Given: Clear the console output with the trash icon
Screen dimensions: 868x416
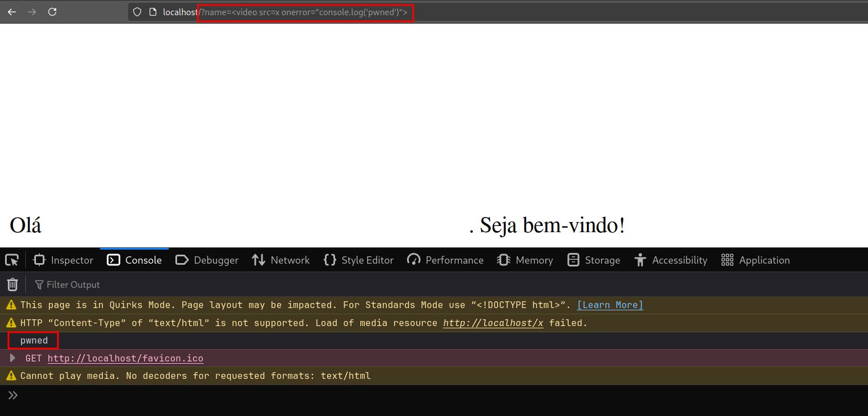Looking at the screenshot, I should point(12,284).
